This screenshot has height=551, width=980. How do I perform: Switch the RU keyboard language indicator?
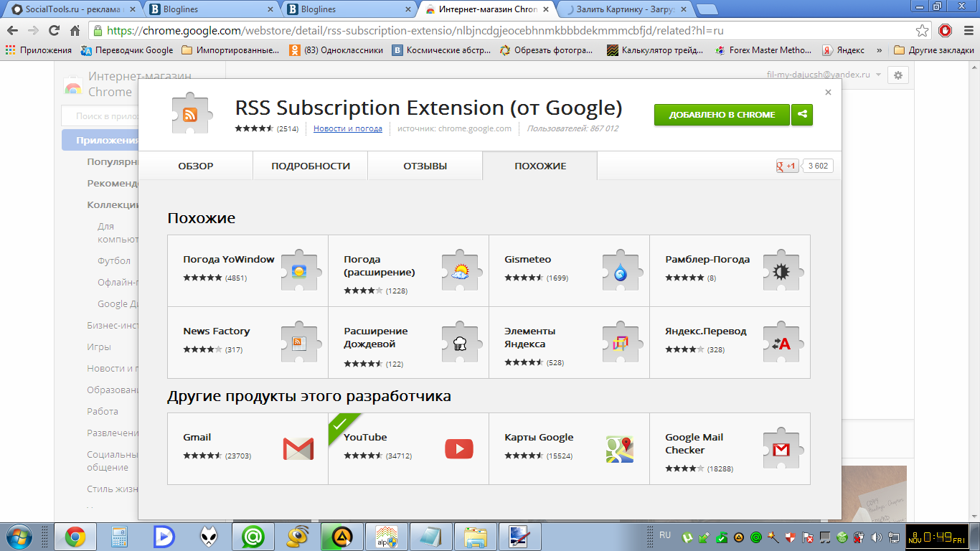point(664,535)
